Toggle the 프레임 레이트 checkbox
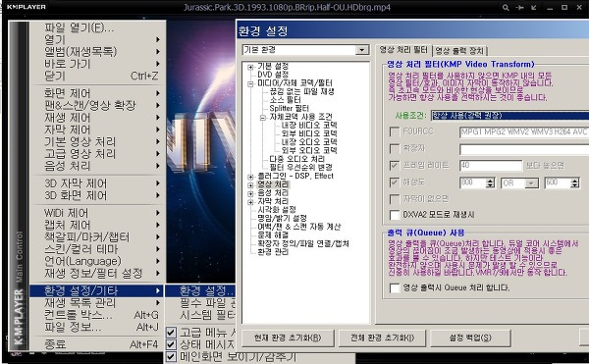The height and width of the screenshot is (364, 589). click(x=395, y=166)
